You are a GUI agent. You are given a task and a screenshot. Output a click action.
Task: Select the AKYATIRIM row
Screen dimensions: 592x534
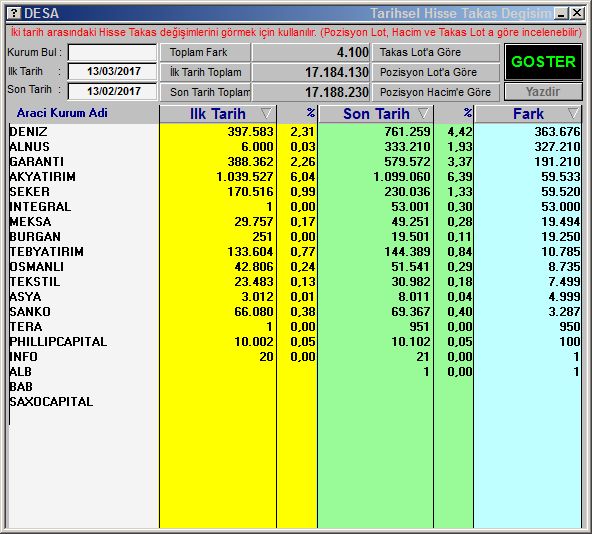click(295, 176)
